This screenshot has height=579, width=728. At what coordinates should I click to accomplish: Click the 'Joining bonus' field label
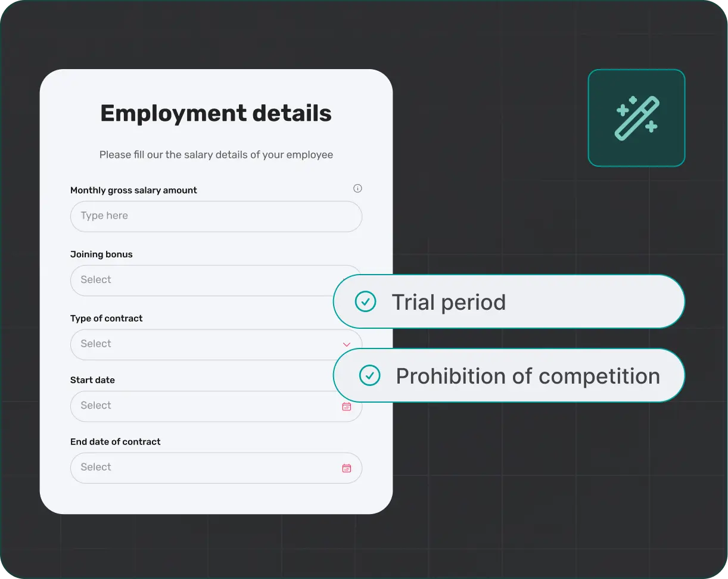point(101,254)
